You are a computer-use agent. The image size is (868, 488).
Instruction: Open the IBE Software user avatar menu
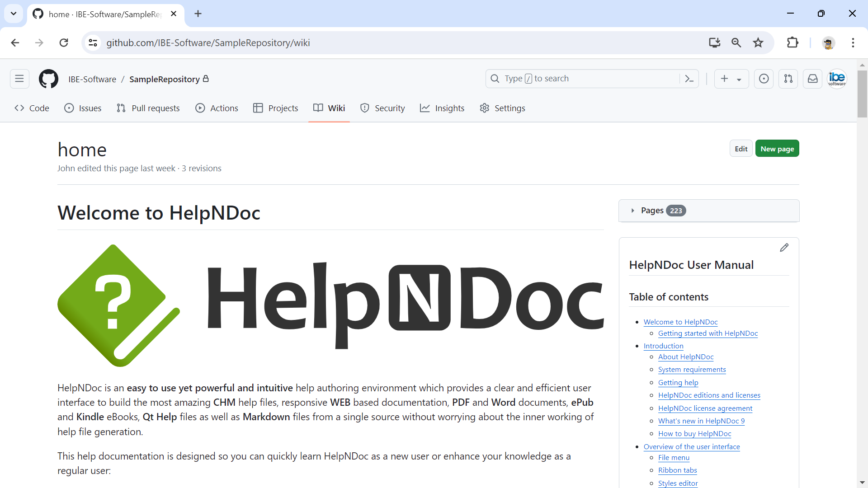[837, 79]
